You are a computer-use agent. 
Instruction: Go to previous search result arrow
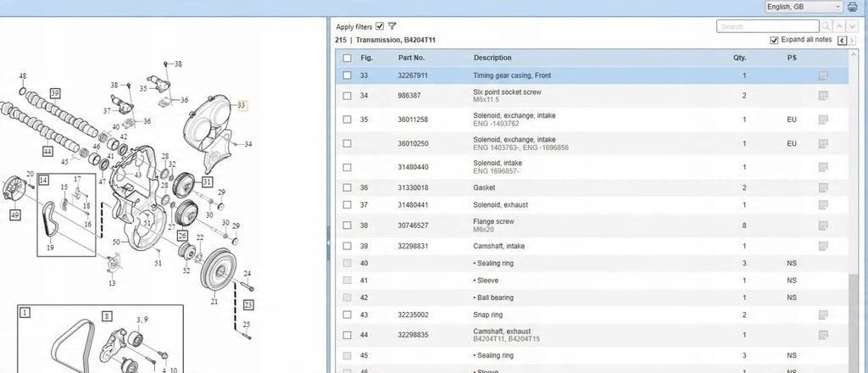(x=839, y=26)
